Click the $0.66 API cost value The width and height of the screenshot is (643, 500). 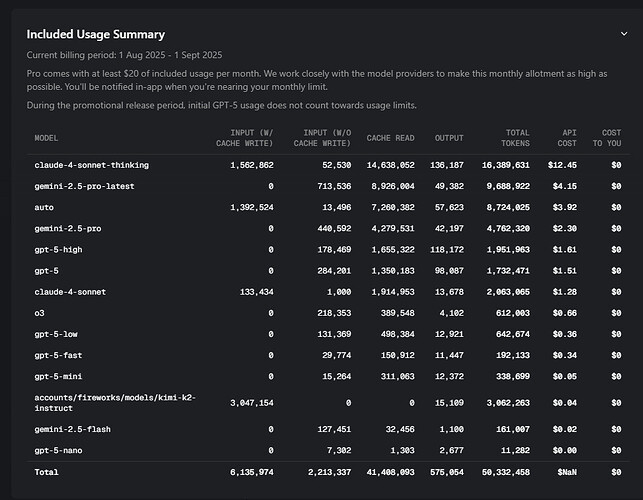point(565,313)
